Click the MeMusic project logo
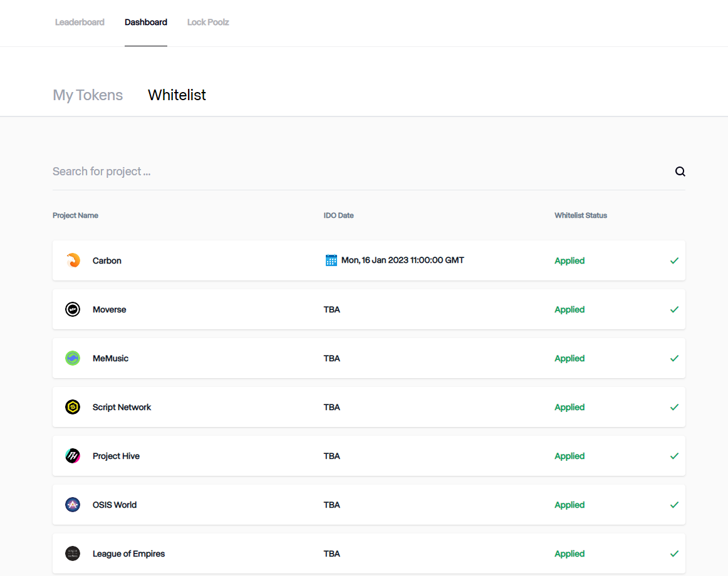728x576 pixels. tap(73, 358)
